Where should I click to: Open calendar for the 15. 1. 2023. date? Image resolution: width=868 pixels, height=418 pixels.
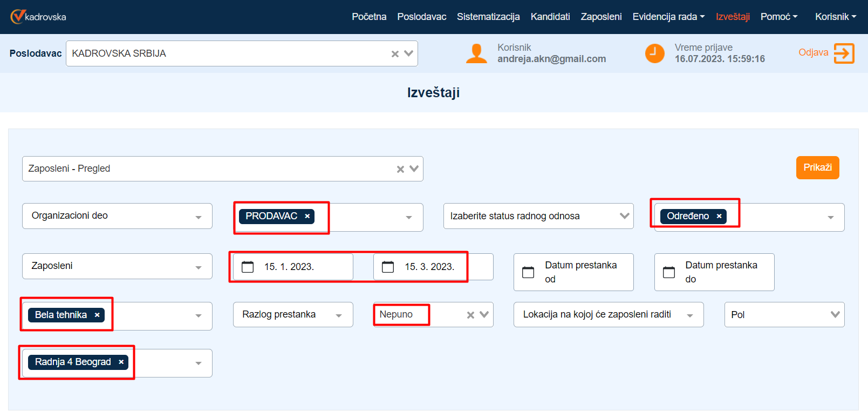tap(248, 267)
